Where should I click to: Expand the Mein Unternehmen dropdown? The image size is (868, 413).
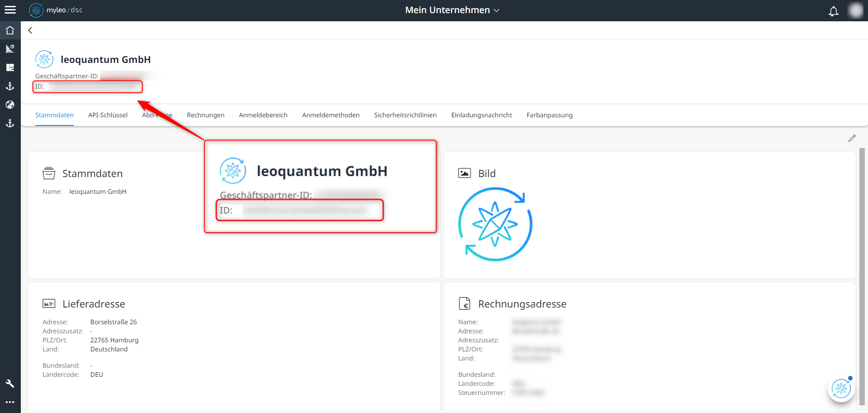coord(452,10)
